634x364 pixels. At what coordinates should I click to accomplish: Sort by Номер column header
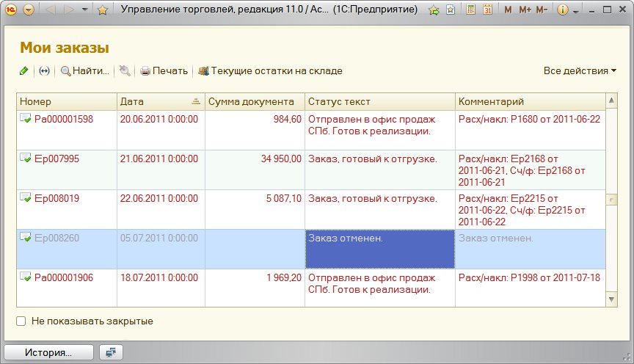[67, 101]
